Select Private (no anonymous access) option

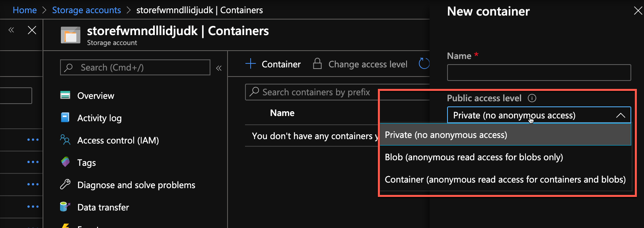(446, 135)
